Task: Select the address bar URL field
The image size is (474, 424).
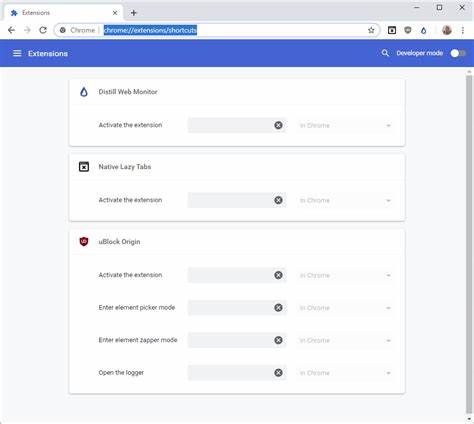Action: tap(217, 30)
